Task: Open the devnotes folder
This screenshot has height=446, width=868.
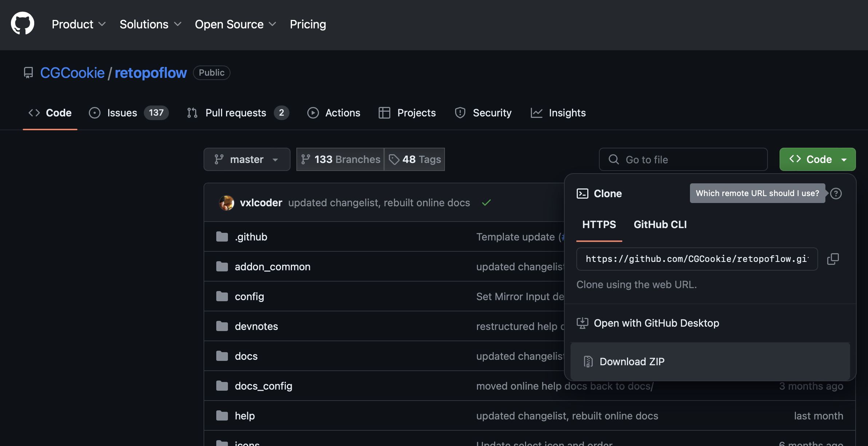Action: pyautogui.click(x=256, y=326)
